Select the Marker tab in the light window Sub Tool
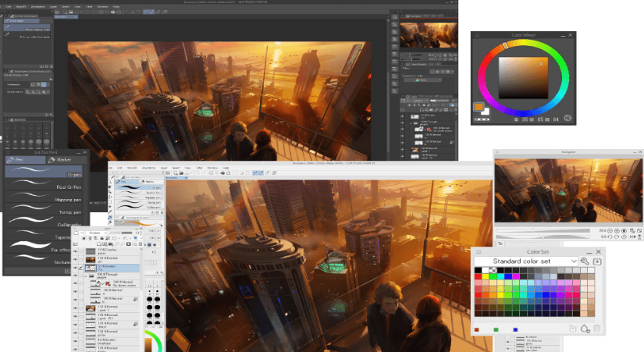Image resolution: width=644 pixels, height=352 pixels. click(x=151, y=181)
